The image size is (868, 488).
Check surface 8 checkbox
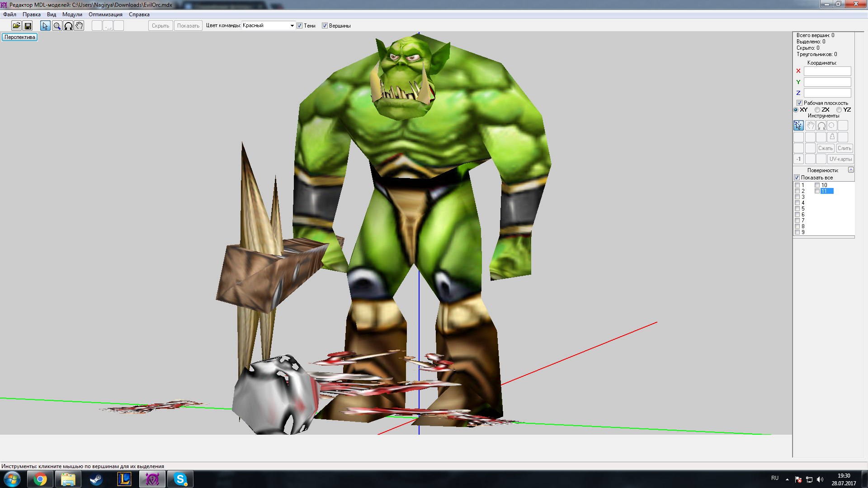797,226
